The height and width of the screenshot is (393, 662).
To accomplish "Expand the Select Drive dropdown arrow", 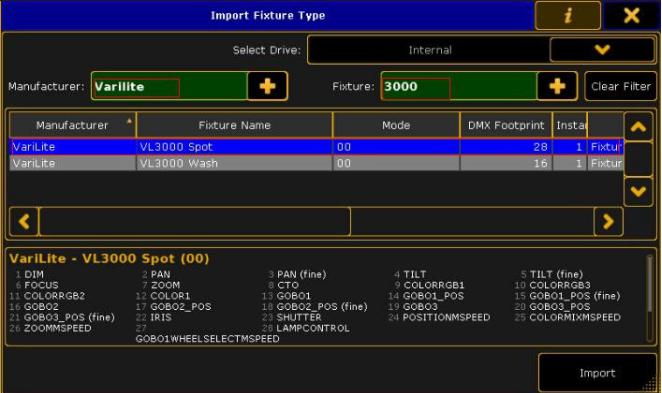I will [602, 50].
